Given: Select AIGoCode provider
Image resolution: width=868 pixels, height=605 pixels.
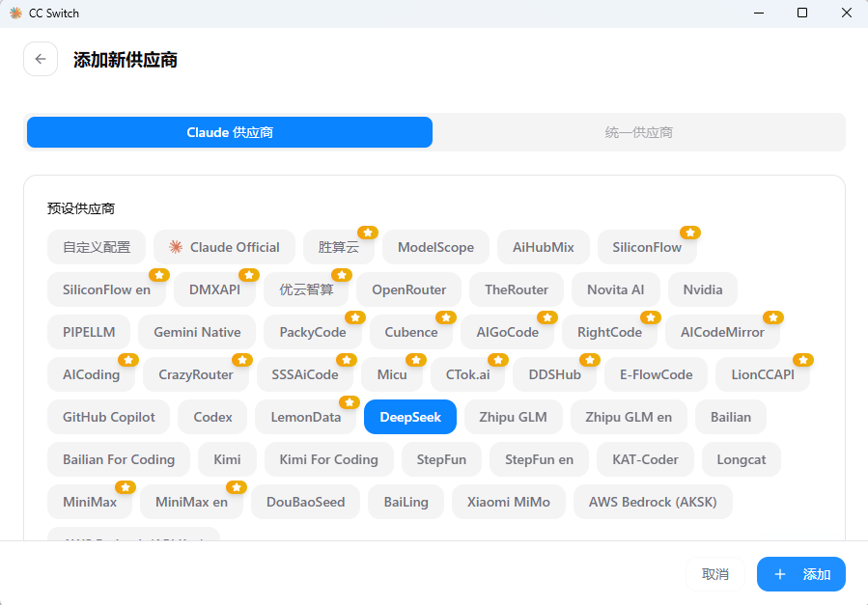Looking at the screenshot, I should point(507,332).
